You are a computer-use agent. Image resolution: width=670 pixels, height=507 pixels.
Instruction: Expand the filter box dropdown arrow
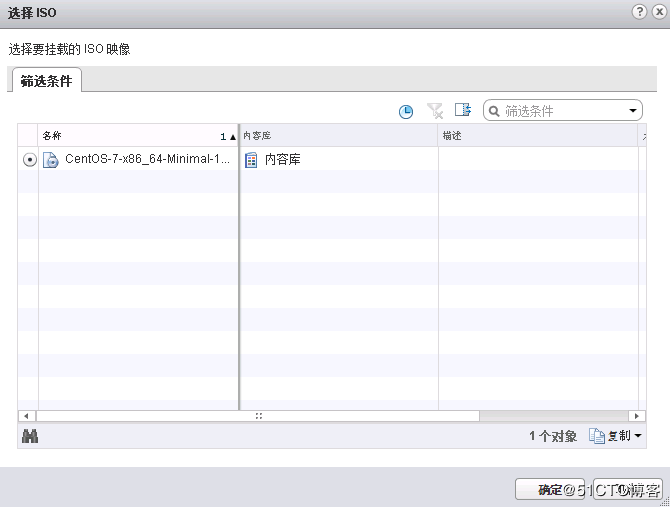click(634, 111)
